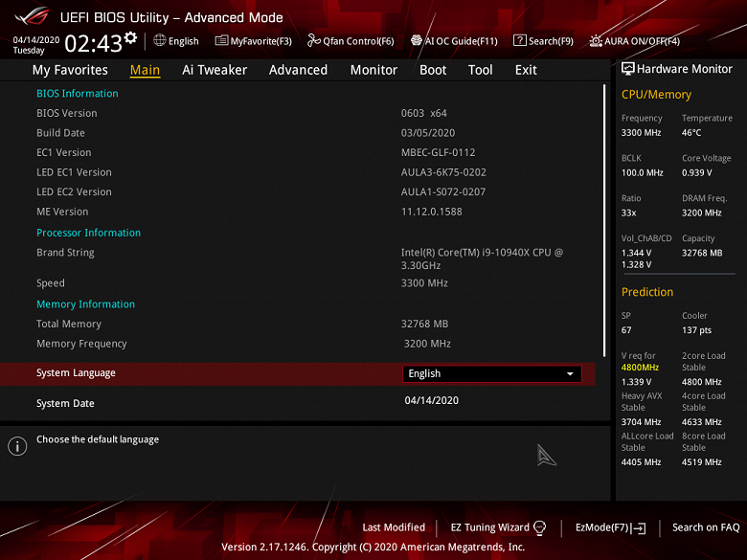Open the Ai Tweaker tab
The height and width of the screenshot is (560, 747).
click(x=215, y=70)
